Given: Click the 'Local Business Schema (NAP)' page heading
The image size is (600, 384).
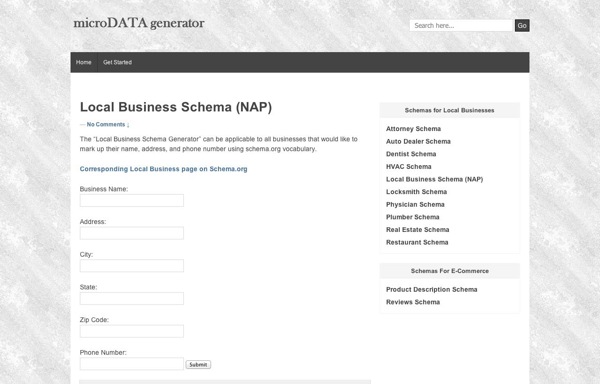Looking at the screenshot, I should (176, 107).
